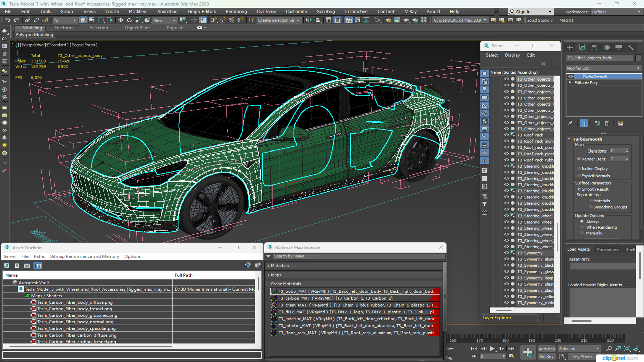Open the Utilities wrench tab
Viewport: 644px width, 362px height.
[x=631, y=48]
